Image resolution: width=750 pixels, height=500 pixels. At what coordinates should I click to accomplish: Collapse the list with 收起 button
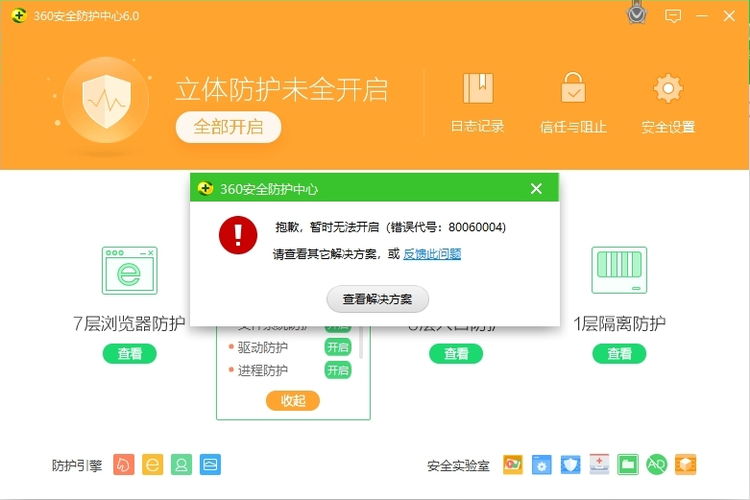tap(293, 400)
